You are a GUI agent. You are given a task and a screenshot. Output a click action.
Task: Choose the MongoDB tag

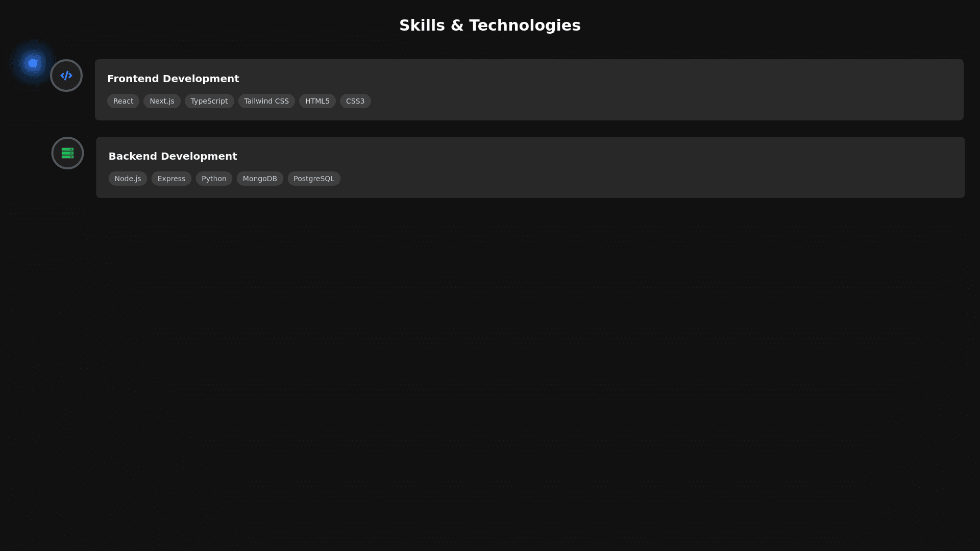coord(260,179)
